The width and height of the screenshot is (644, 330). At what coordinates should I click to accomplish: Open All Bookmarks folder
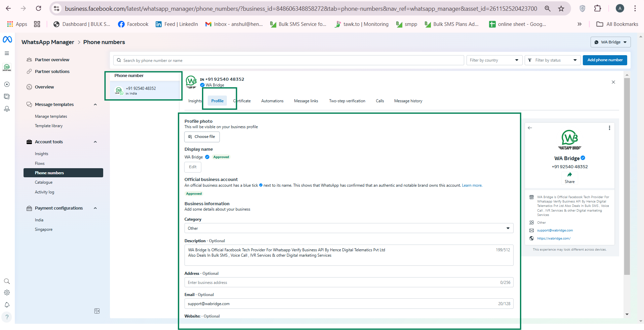coord(617,24)
